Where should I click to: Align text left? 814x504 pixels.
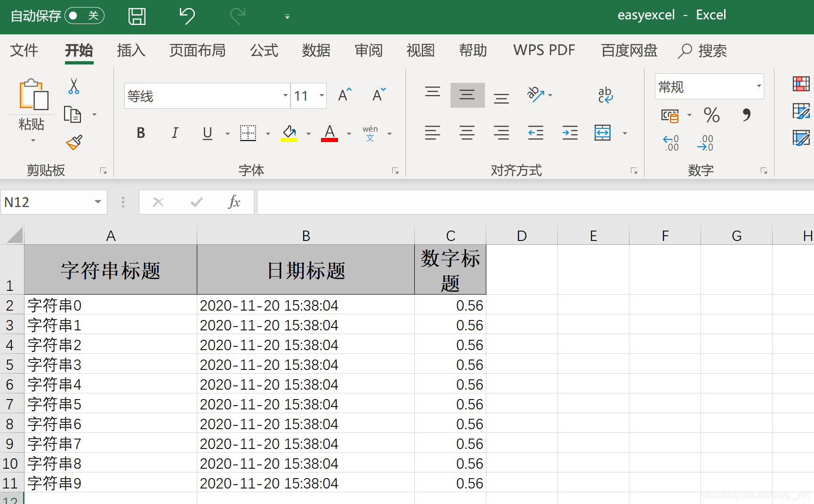433,133
